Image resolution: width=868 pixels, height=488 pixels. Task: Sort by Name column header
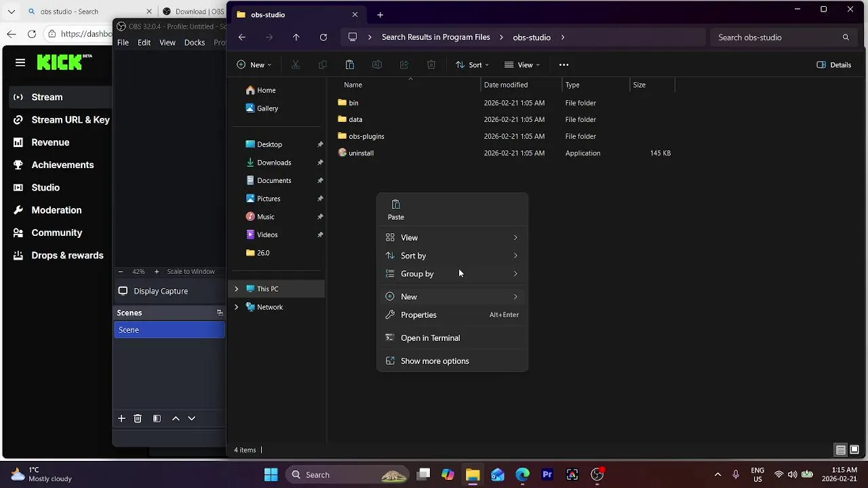(353, 85)
